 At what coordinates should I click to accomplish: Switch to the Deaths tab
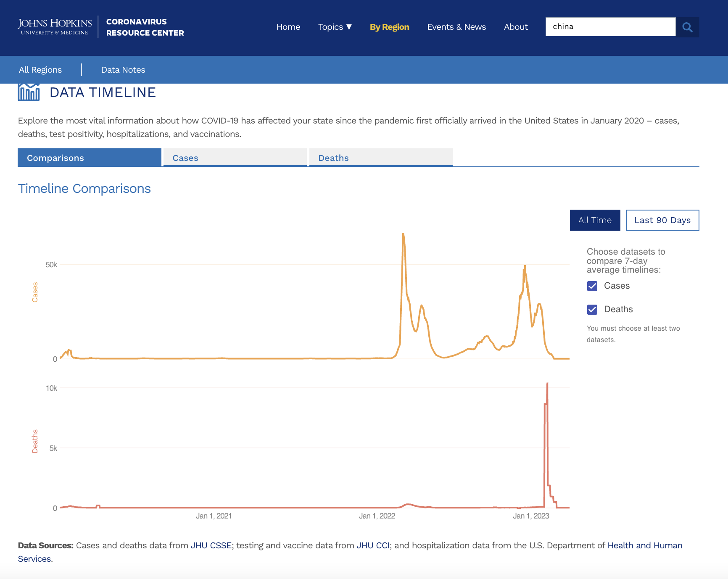click(x=381, y=158)
